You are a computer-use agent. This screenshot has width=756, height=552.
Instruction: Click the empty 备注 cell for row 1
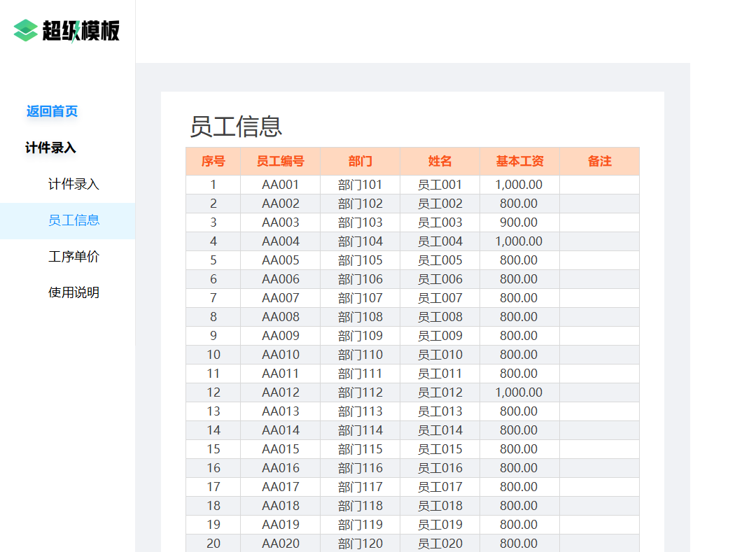pos(599,185)
